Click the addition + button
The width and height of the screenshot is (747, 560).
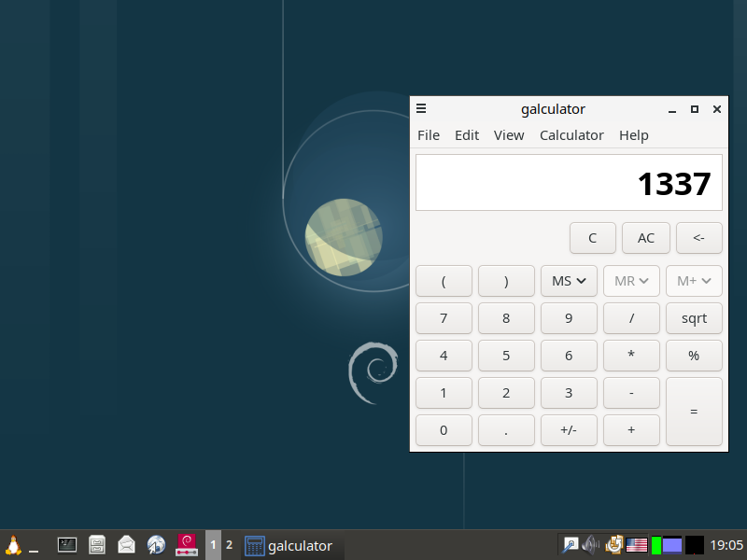point(631,430)
